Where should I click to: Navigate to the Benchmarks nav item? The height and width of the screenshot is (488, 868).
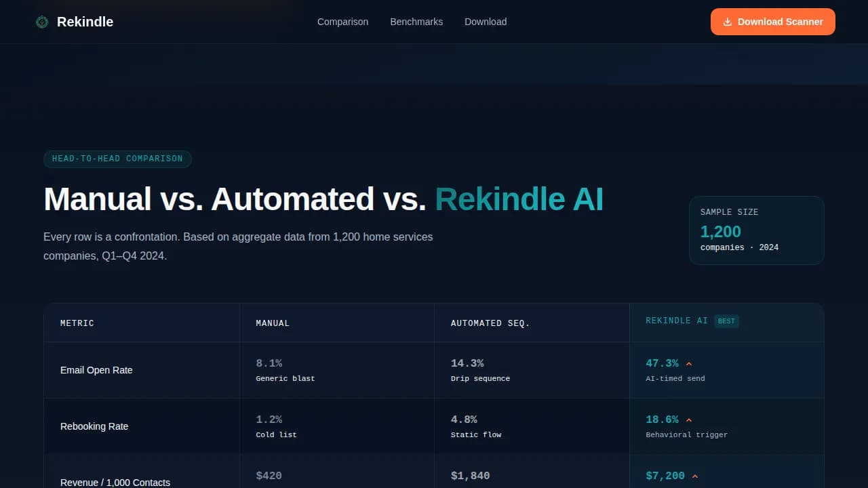(x=416, y=22)
